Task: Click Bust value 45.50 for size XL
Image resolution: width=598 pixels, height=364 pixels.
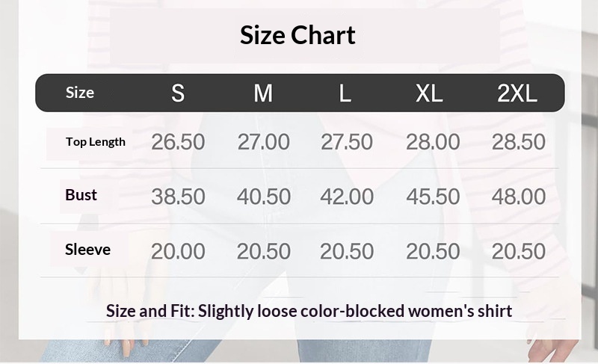Action: click(x=433, y=197)
